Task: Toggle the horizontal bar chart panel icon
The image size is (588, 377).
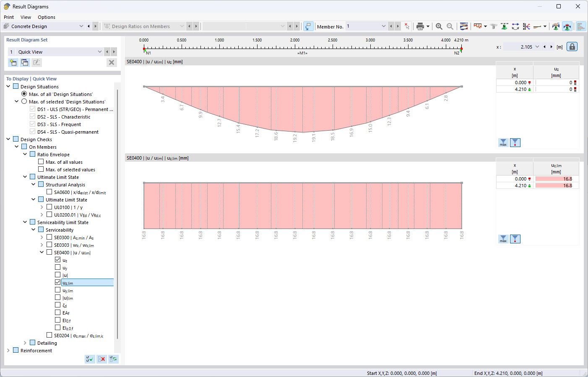Action: 581,26
